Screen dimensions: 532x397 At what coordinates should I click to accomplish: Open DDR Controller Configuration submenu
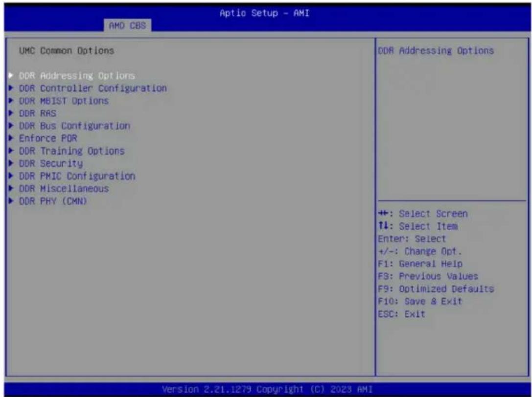coord(93,88)
